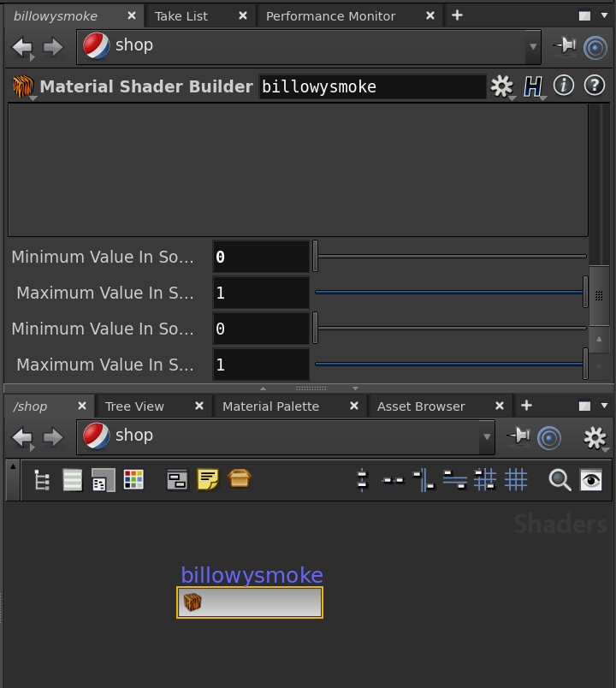Expand the shop path dropdown in network pane
This screenshot has width=616, height=688.
tap(487, 437)
